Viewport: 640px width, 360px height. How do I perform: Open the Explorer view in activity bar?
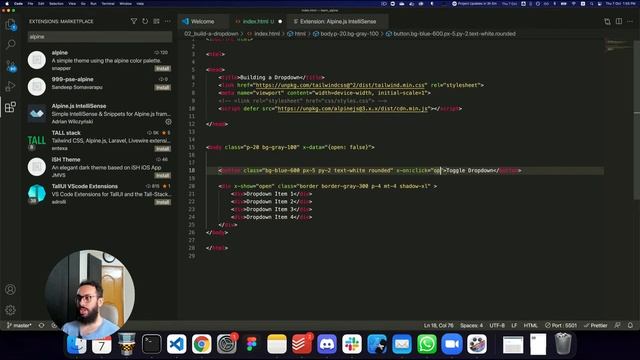(11, 24)
